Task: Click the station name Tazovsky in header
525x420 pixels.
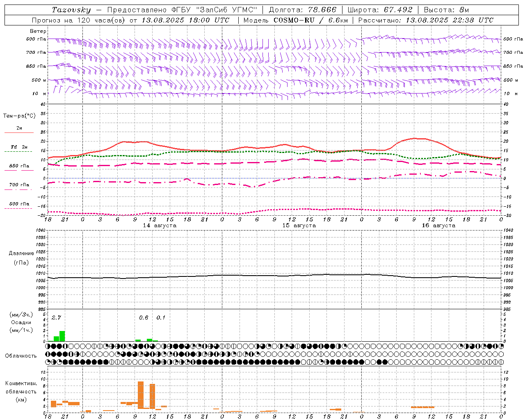Action: pyautogui.click(x=71, y=10)
